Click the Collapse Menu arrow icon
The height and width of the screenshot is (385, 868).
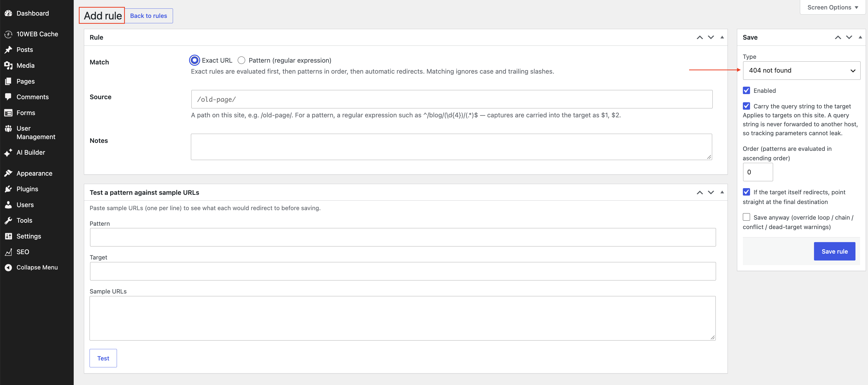(x=8, y=268)
